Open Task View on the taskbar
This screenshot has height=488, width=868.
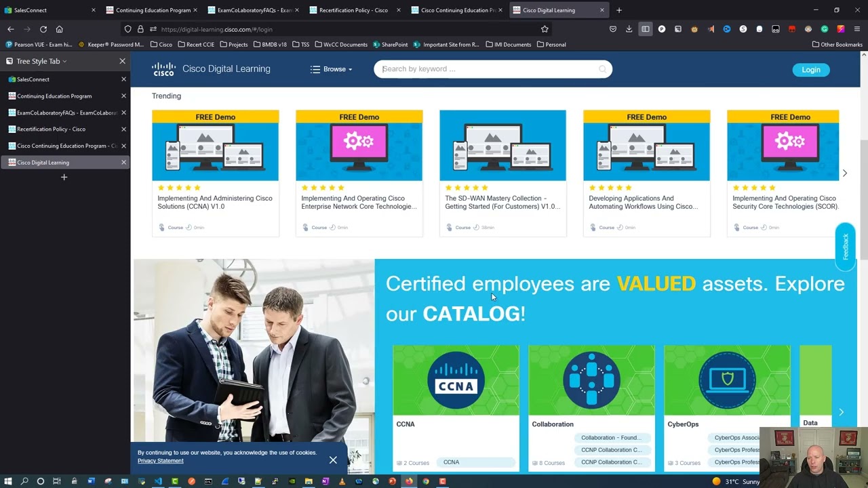tap(57, 481)
